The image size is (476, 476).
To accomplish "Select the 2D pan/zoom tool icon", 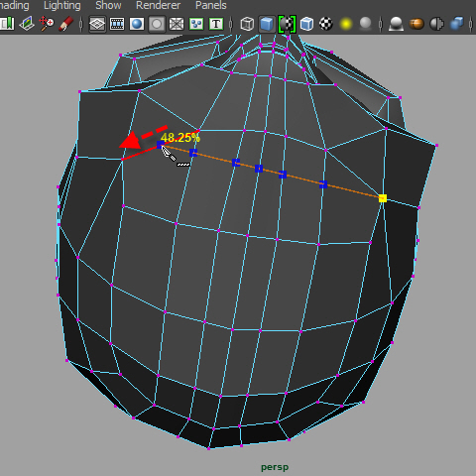I will point(47,24).
